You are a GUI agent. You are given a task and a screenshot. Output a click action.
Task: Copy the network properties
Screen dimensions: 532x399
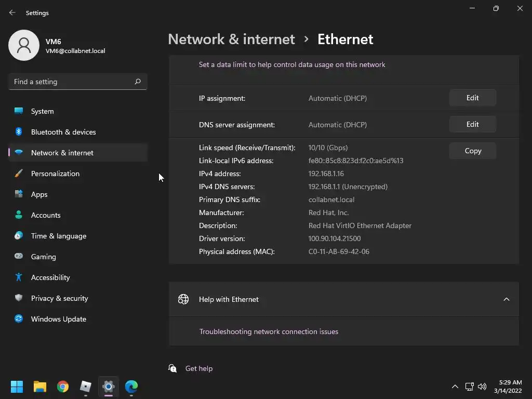[x=473, y=151]
